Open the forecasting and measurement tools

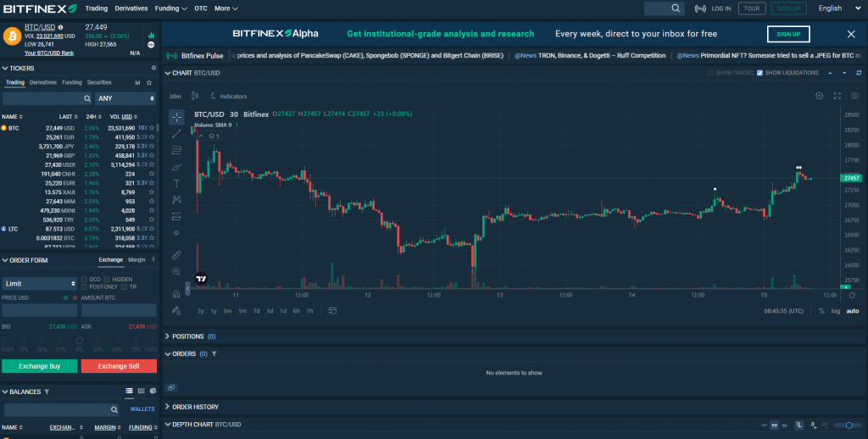[x=176, y=216]
